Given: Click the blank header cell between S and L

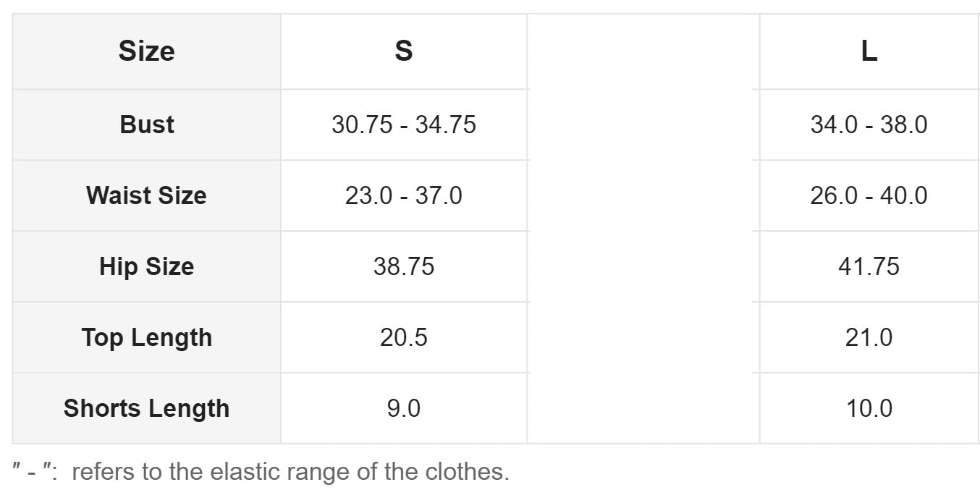Looking at the screenshot, I should pos(643,51).
